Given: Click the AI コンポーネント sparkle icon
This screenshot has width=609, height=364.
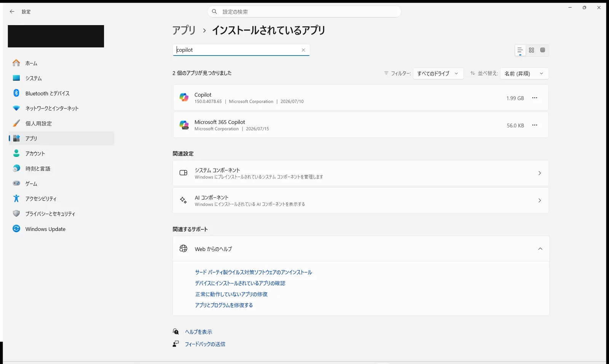Looking at the screenshot, I should coord(183,200).
